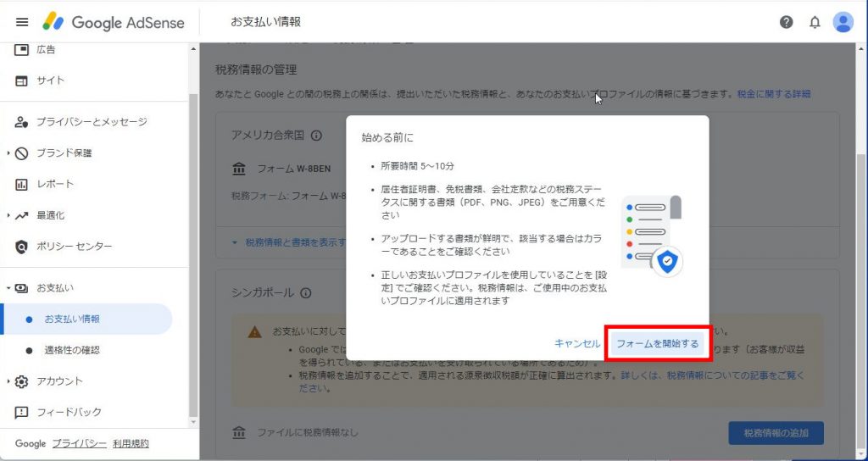Screen dimensions: 868x461
Task: Click the 税務情報の管理 heading
Action: [x=256, y=69]
